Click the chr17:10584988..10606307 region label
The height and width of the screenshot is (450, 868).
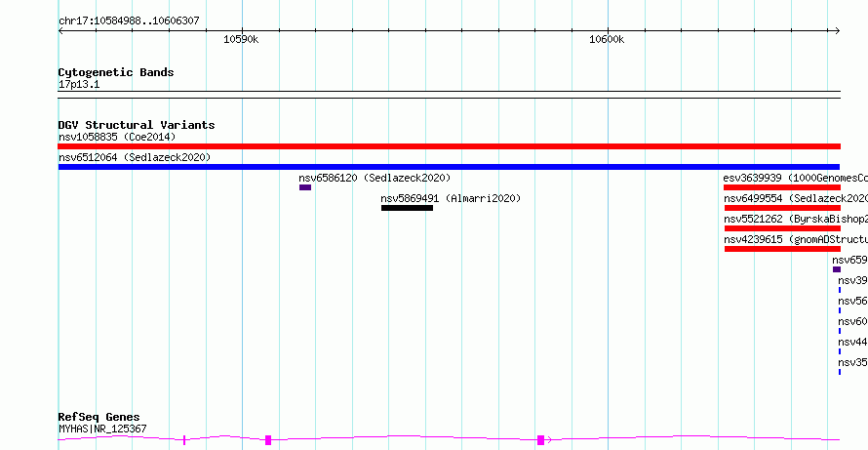point(129,21)
